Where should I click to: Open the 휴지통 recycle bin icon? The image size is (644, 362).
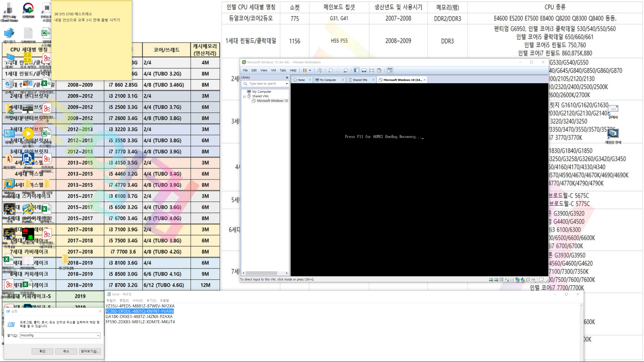point(9,86)
